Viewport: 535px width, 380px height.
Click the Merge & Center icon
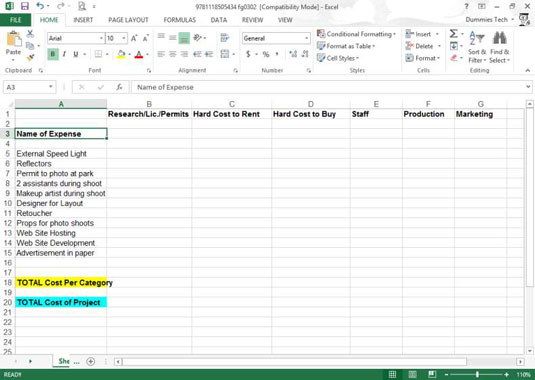(x=225, y=54)
